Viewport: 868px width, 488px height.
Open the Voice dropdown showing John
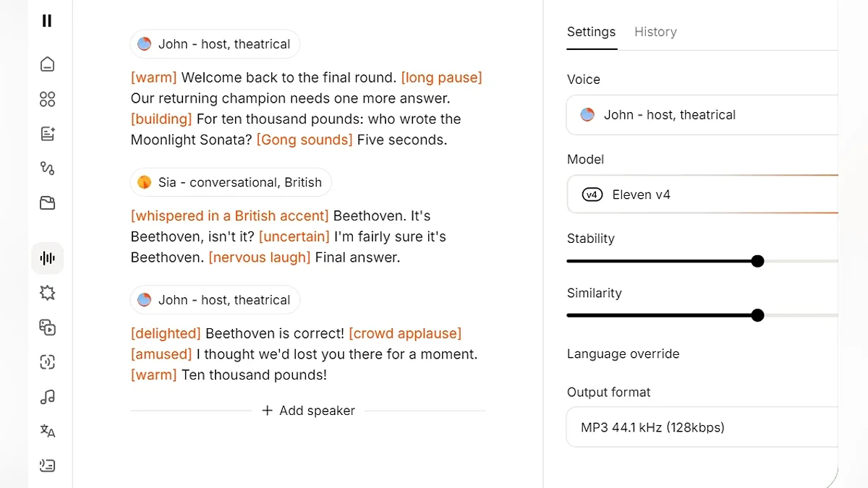pos(702,115)
